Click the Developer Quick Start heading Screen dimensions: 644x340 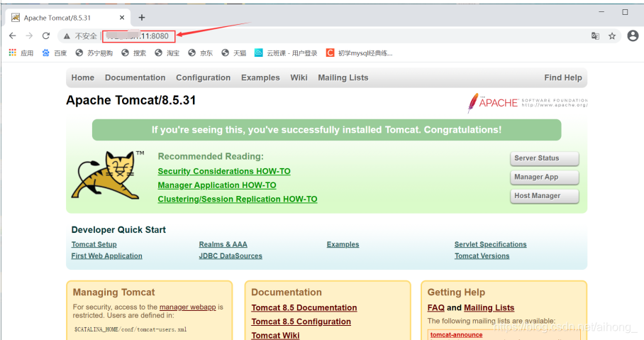[118, 230]
